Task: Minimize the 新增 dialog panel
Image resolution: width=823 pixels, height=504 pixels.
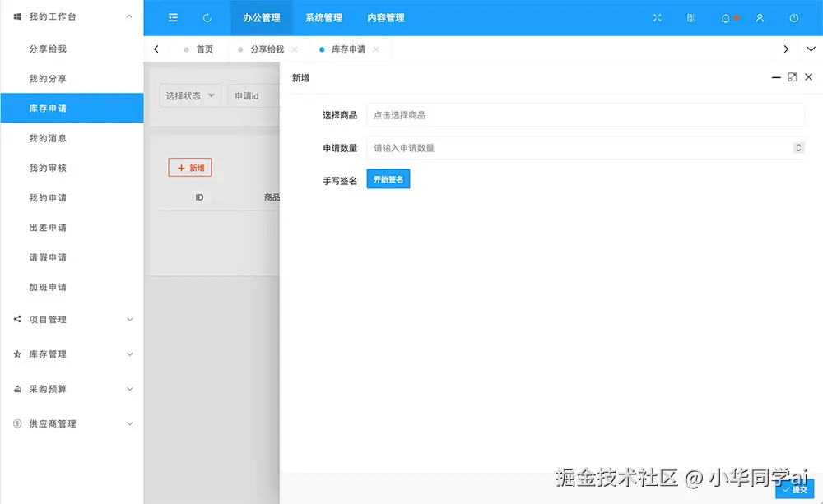Action: click(776, 77)
